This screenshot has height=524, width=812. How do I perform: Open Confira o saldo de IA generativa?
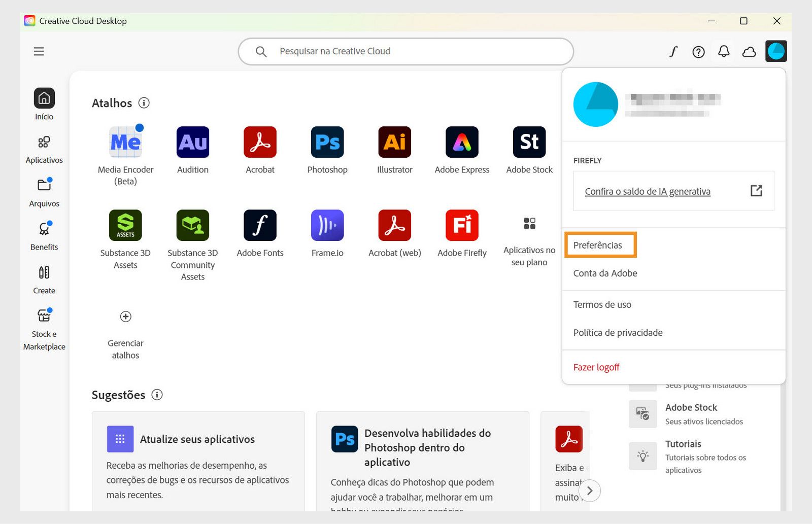(648, 191)
